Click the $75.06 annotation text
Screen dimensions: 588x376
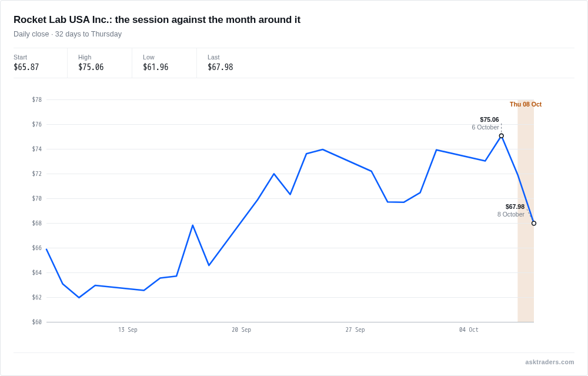pos(489,119)
